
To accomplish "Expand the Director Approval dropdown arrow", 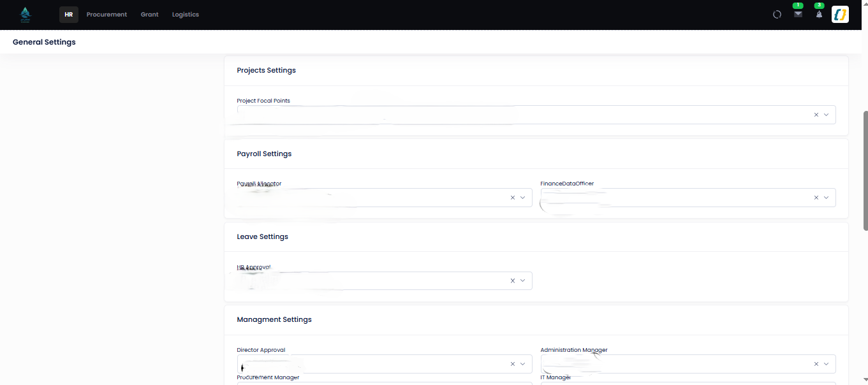I will (522, 364).
